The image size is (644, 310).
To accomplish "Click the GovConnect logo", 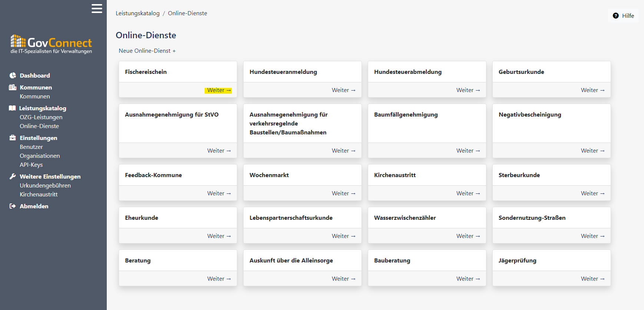I will pos(51,44).
